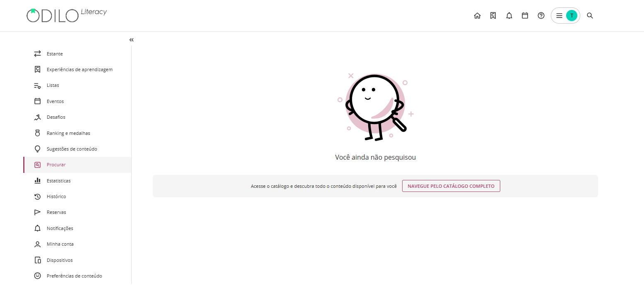The height and width of the screenshot is (297, 644).
Task: Open the user menu hamburger dropdown
Action: click(x=559, y=16)
